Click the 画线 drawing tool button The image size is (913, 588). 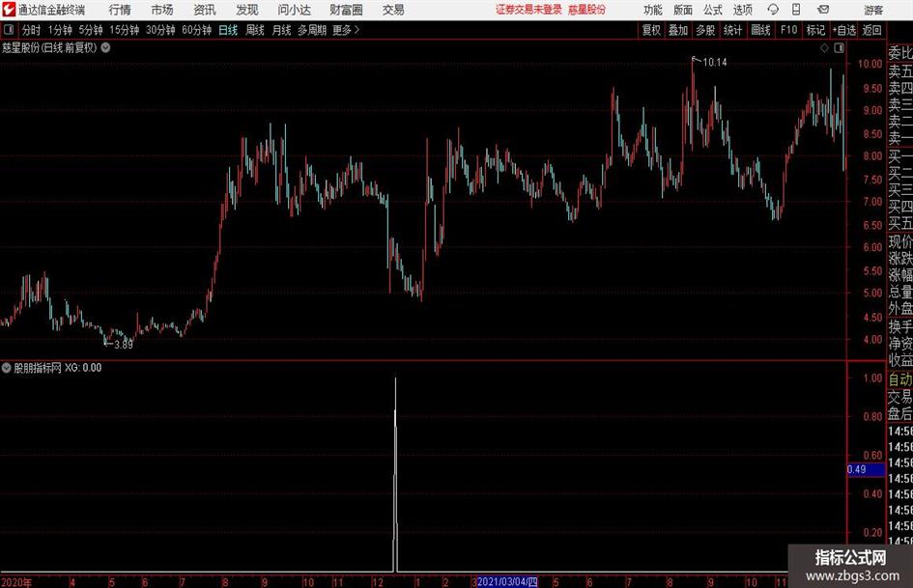tap(760, 30)
